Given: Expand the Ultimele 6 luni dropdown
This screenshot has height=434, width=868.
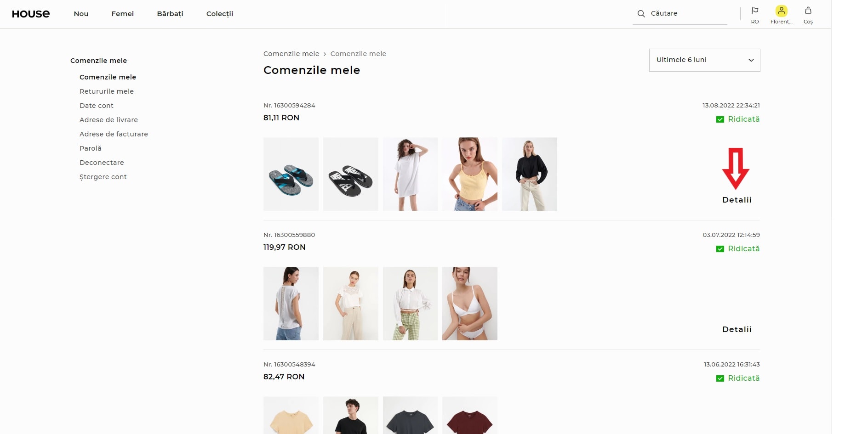Looking at the screenshot, I should pyautogui.click(x=704, y=60).
